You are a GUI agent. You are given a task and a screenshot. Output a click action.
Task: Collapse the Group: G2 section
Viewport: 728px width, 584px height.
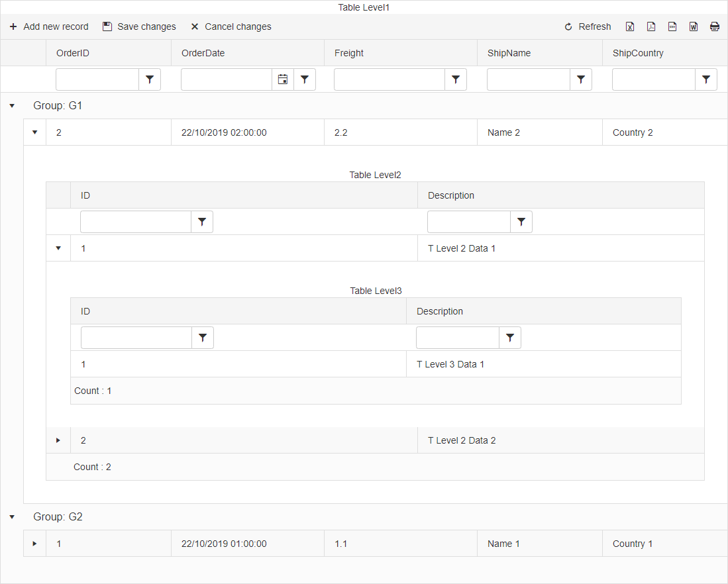tap(12, 516)
